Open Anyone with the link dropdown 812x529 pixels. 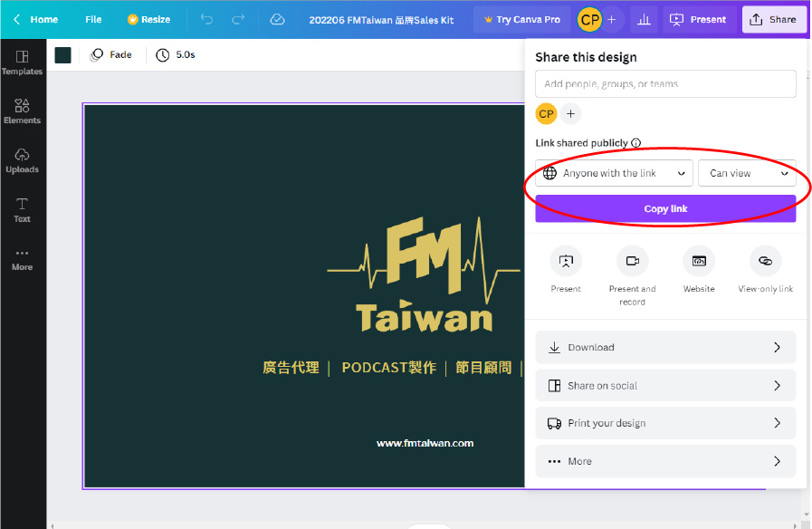[614, 173]
